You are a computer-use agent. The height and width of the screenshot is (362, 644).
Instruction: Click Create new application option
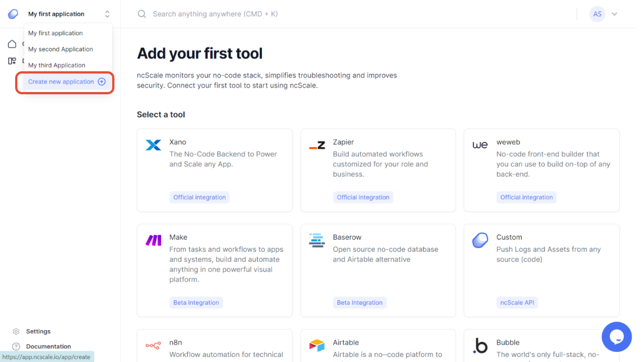pos(66,82)
